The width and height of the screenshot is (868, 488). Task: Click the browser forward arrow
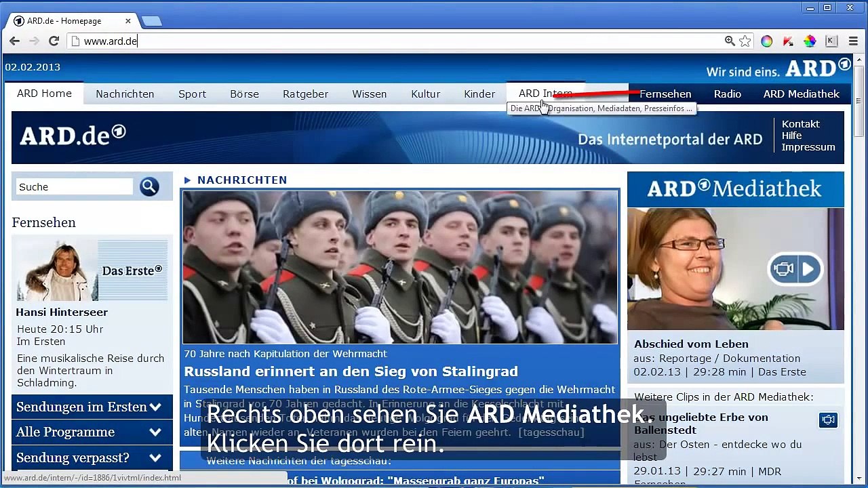click(34, 41)
